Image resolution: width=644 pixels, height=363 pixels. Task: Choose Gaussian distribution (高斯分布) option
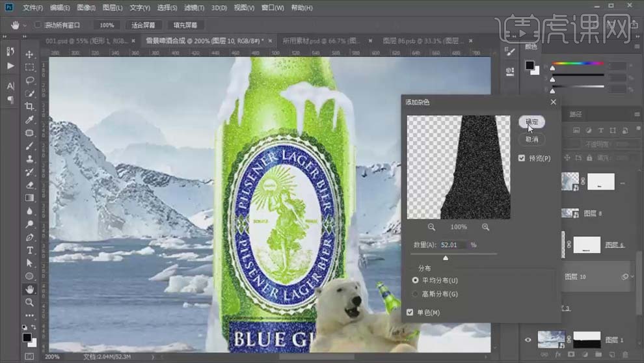point(416,294)
